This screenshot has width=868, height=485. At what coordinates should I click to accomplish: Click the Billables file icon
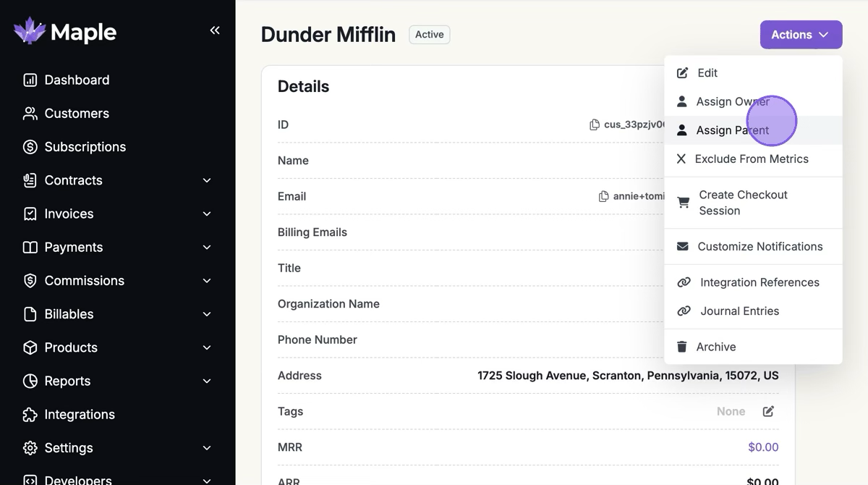[30, 314]
